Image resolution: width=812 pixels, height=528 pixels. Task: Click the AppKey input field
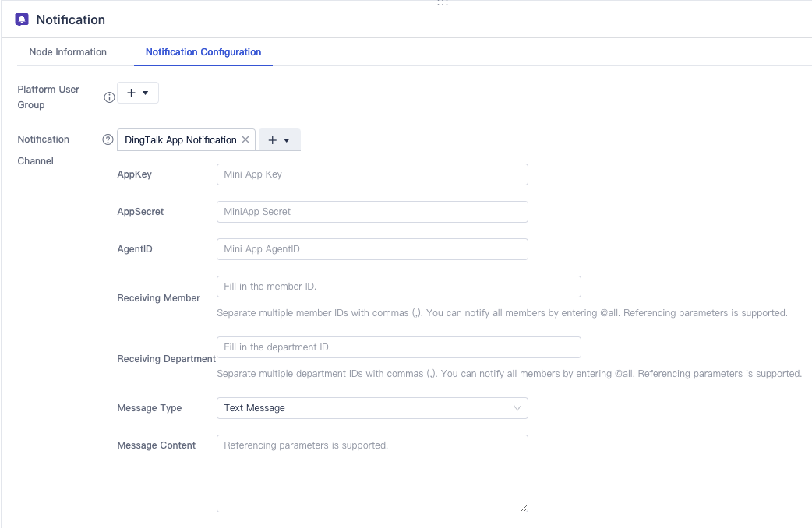[372, 174]
